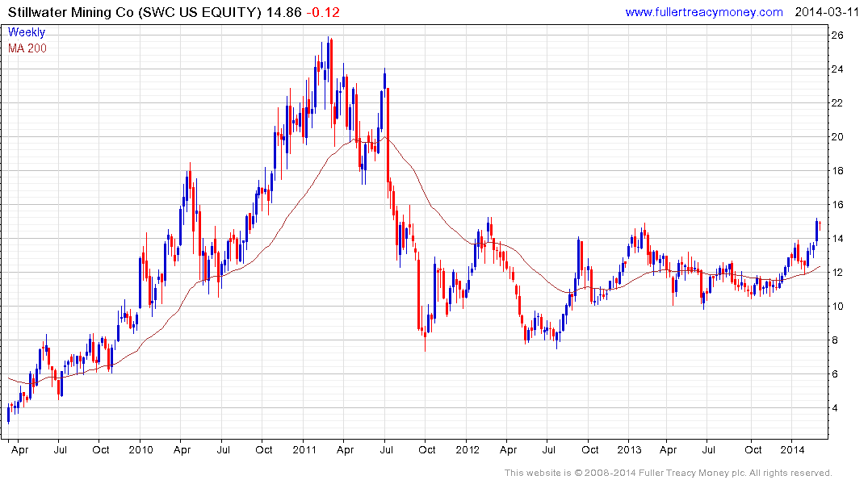Click the 20 label on the price axis
This screenshot has width=868, height=484.
(x=837, y=137)
